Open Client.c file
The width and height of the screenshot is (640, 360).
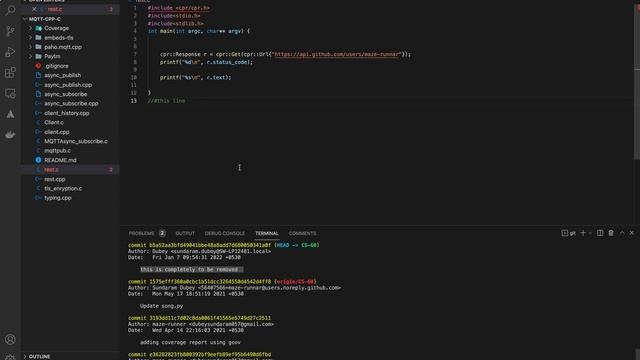[54, 122]
